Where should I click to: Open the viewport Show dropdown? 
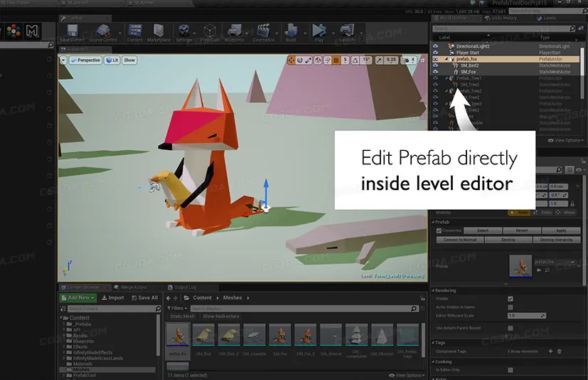point(129,60)
